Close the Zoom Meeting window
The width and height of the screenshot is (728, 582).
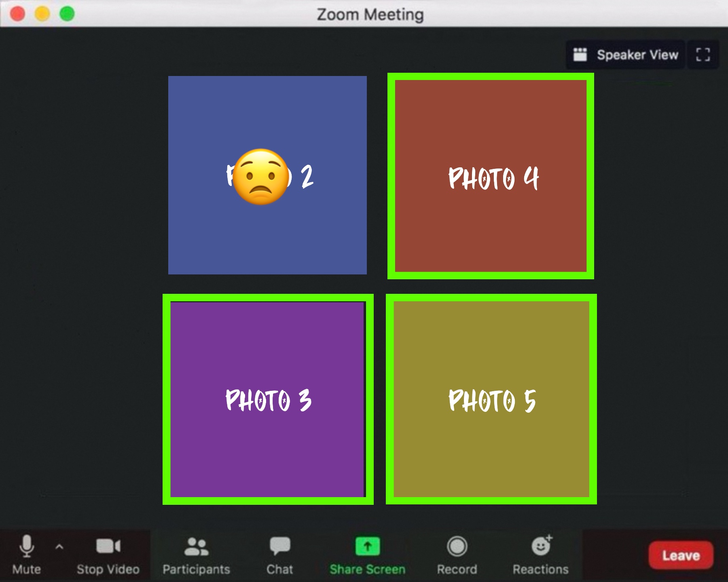click(x=17, y=14)
